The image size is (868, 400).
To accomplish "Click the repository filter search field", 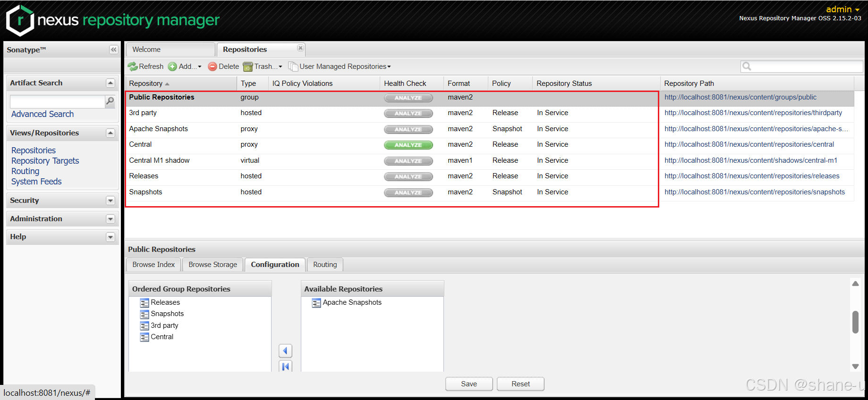I will (801, 67).
